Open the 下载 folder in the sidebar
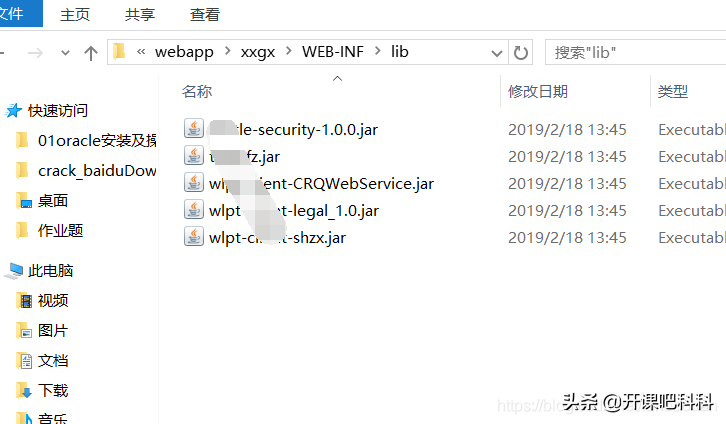The width and height of the screenshot is (726, 424). point(53,391)
